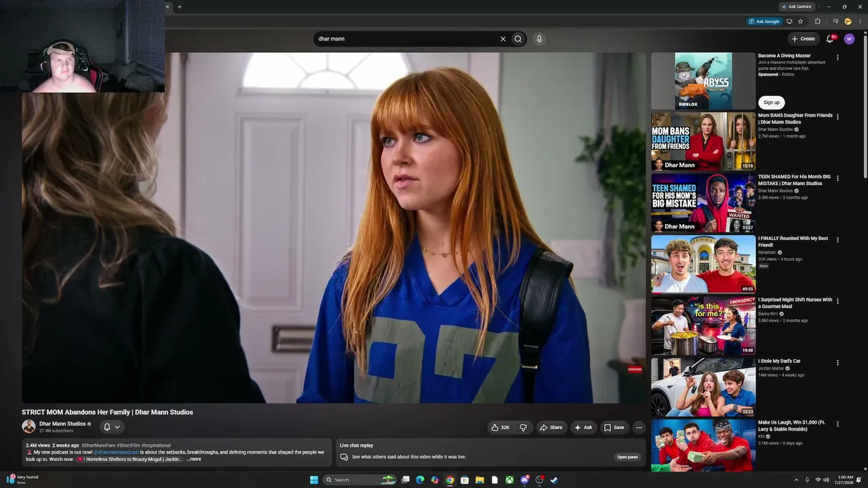This screenshot has width=868, height=488.
Task: Share the video
Action: (x=551, y=428)
